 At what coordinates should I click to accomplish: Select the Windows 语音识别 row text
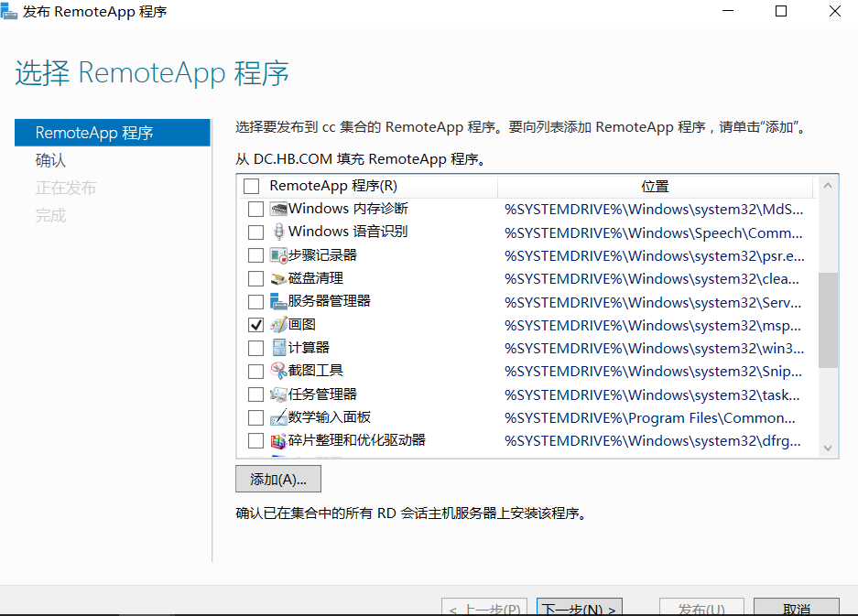tap(348, 232)
